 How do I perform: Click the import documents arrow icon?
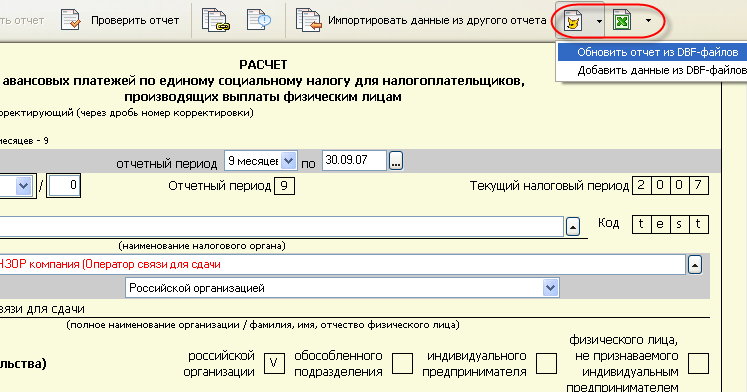[308, 20]
